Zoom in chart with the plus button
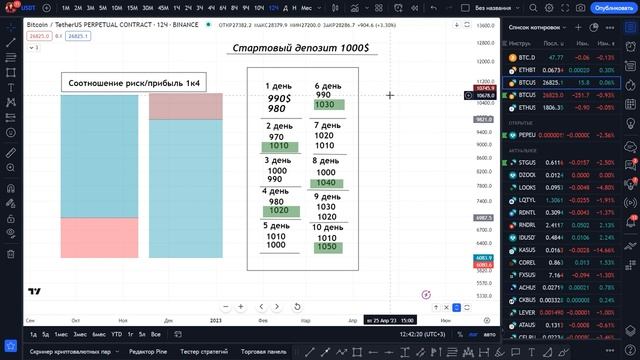This screenshot has width=640, height=360. coord(241,307)
